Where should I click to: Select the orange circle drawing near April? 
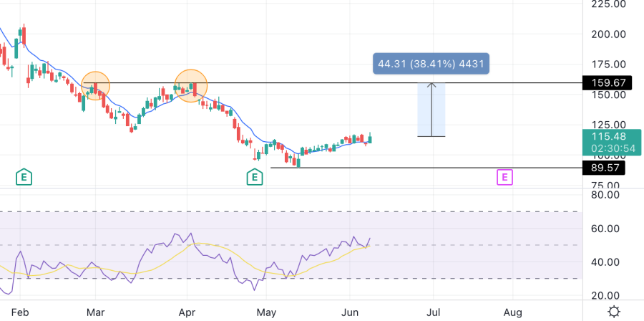[191, 85]
